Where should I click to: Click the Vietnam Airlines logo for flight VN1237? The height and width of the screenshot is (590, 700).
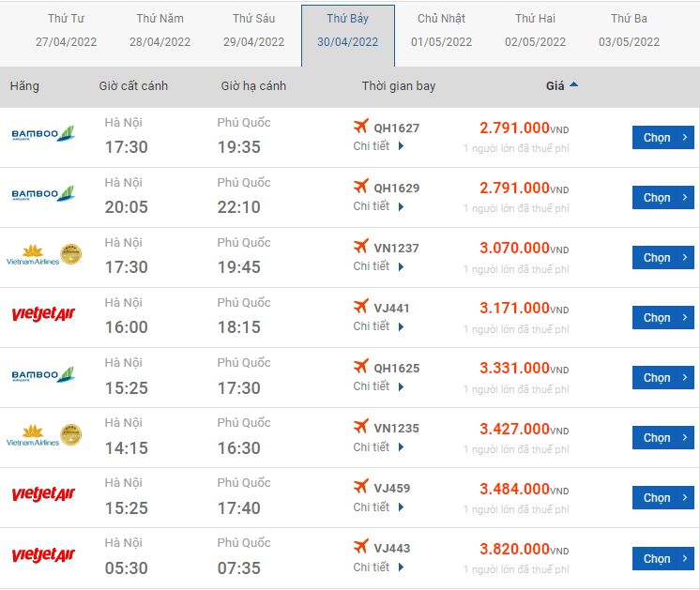pos(44,255)
